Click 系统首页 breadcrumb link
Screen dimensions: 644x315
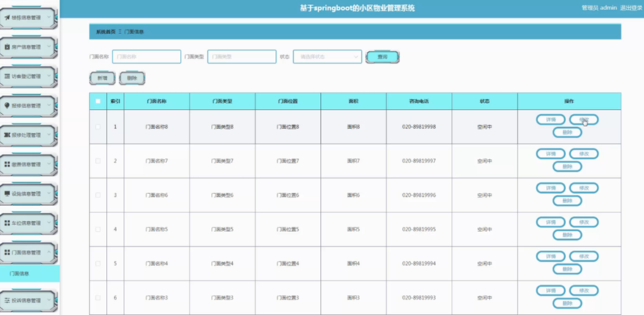pyautogui.click(x=106, y=32)
